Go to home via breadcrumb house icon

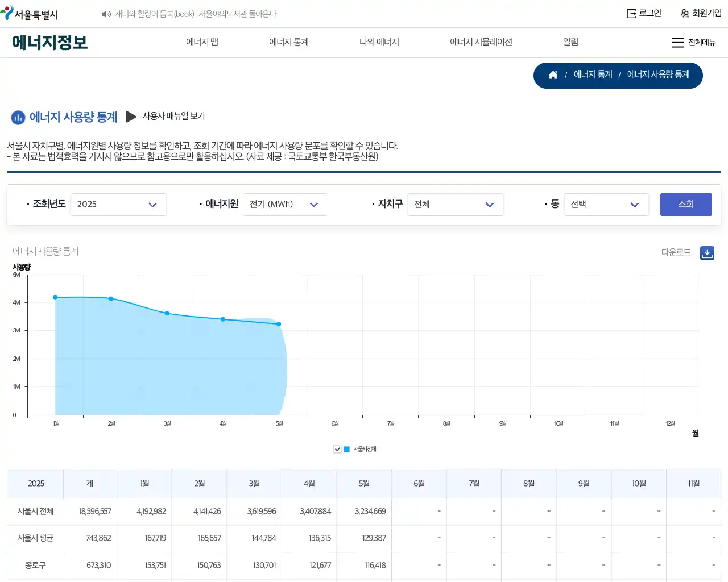click(553, 75)
